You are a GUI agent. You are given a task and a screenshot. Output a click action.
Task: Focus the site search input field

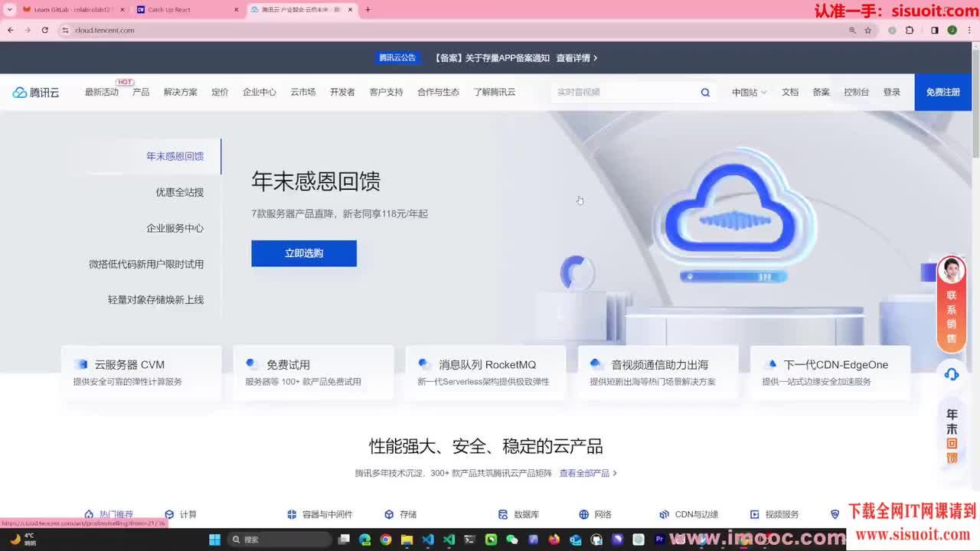(x=624, y=93)
